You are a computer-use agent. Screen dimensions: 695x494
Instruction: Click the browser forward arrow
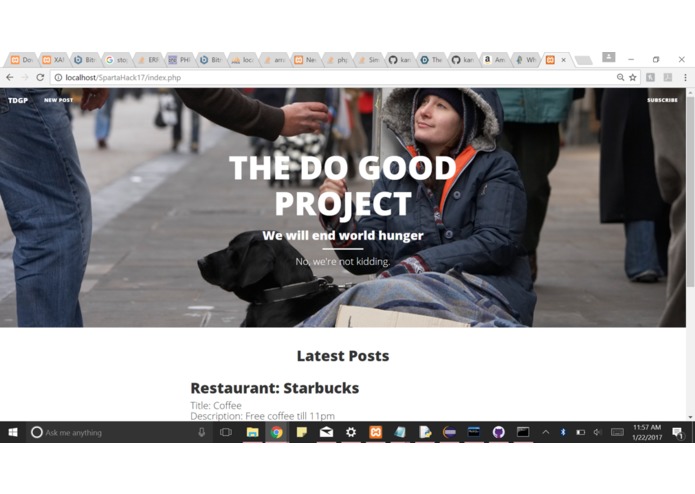click(25, 78)
